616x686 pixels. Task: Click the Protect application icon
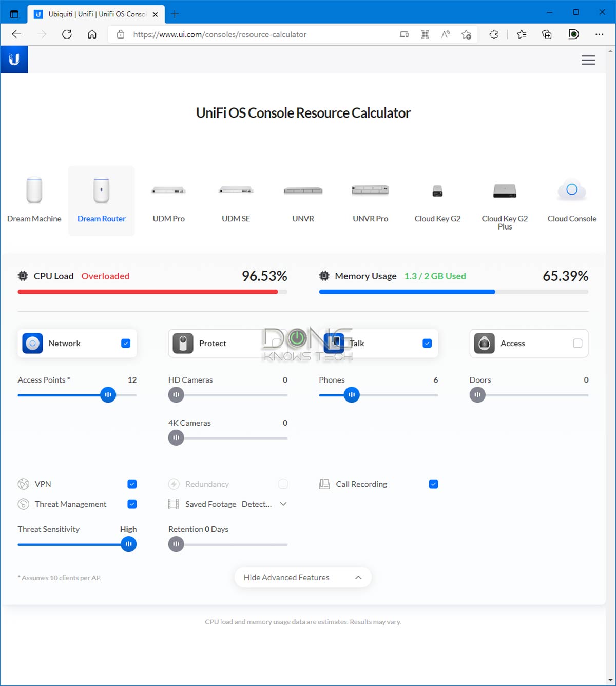pos(183,344)
